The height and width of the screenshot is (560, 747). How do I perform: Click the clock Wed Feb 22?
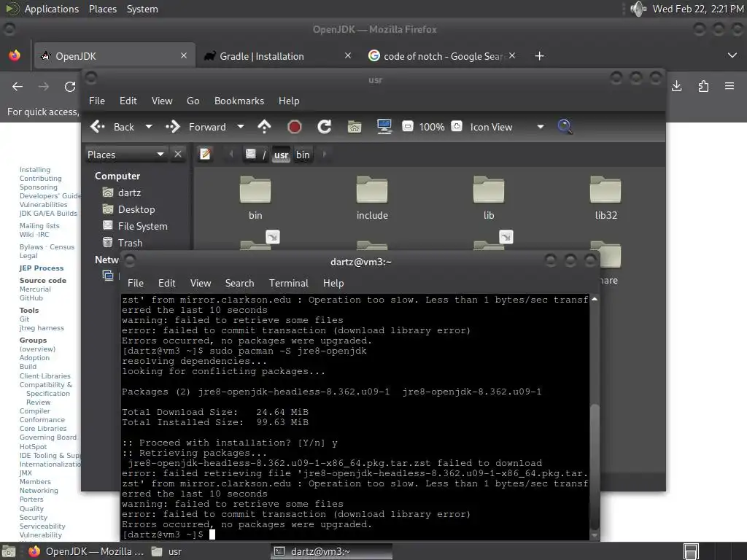(x=698, y=9)
